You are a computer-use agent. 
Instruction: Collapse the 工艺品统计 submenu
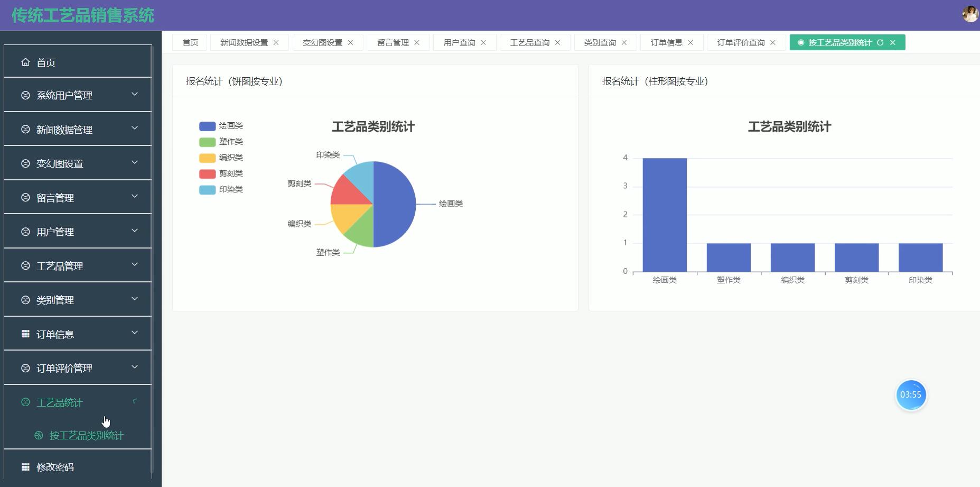[x=59, y=402]
